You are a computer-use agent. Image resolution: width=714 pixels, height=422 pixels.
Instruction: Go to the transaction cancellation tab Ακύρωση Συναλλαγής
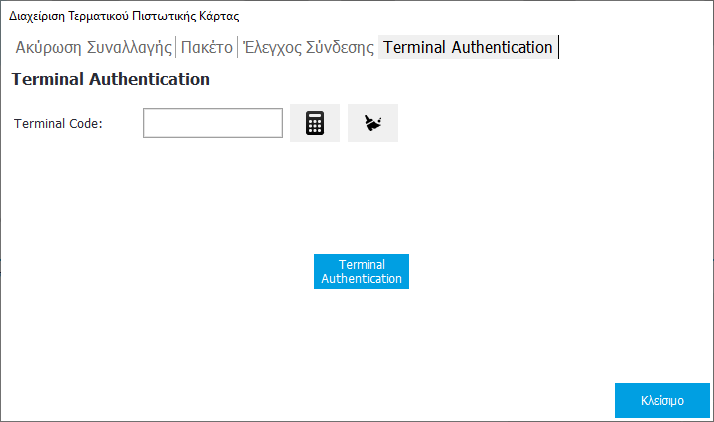[x=95, y=47]
